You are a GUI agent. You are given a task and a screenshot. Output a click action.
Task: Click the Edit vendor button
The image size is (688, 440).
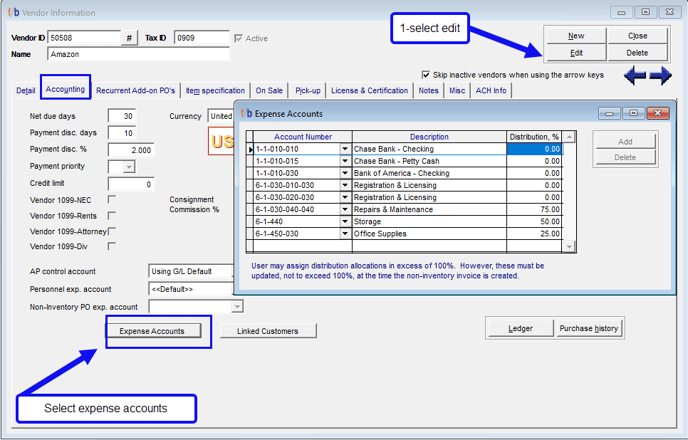576,53
